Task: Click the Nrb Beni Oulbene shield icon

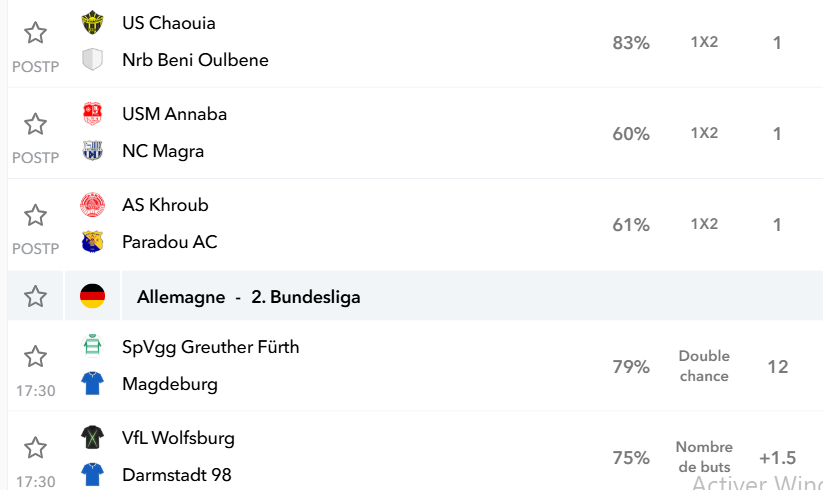Action: 92,59
